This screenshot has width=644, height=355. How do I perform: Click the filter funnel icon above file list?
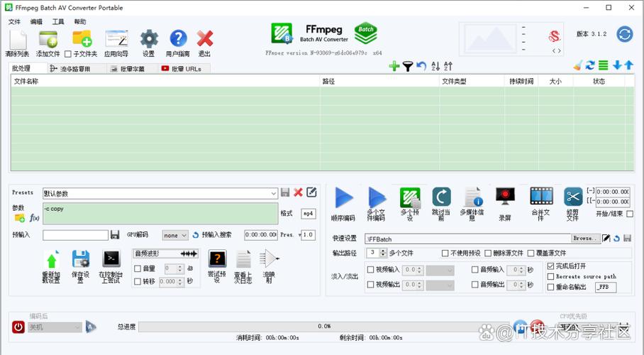[x=408, y=66]
